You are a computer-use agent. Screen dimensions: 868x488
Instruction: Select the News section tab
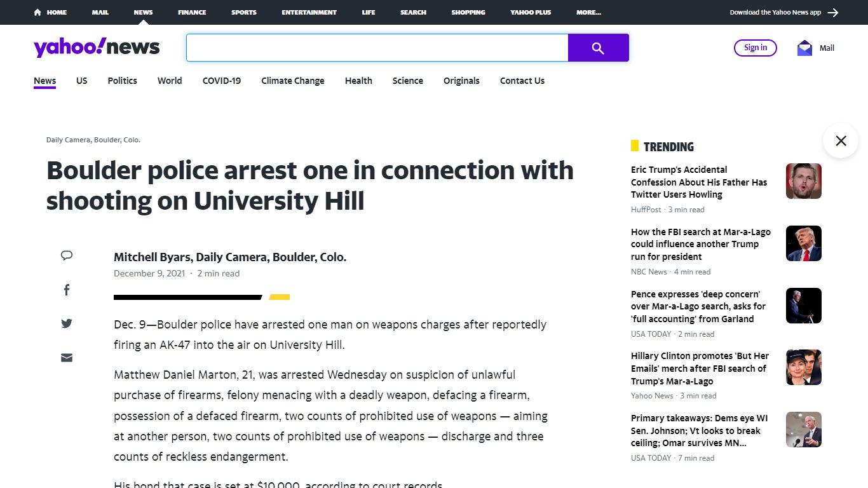tap(45, 81)
